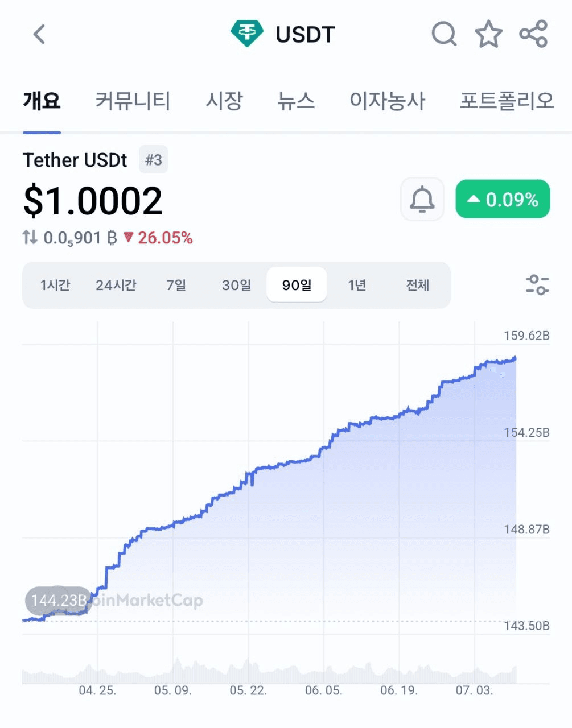The width and height of the screenshot is (572, 728).
Task: Add USDT to watchlist with star icon
Action: pyautogui.click(x=489, y=34)
